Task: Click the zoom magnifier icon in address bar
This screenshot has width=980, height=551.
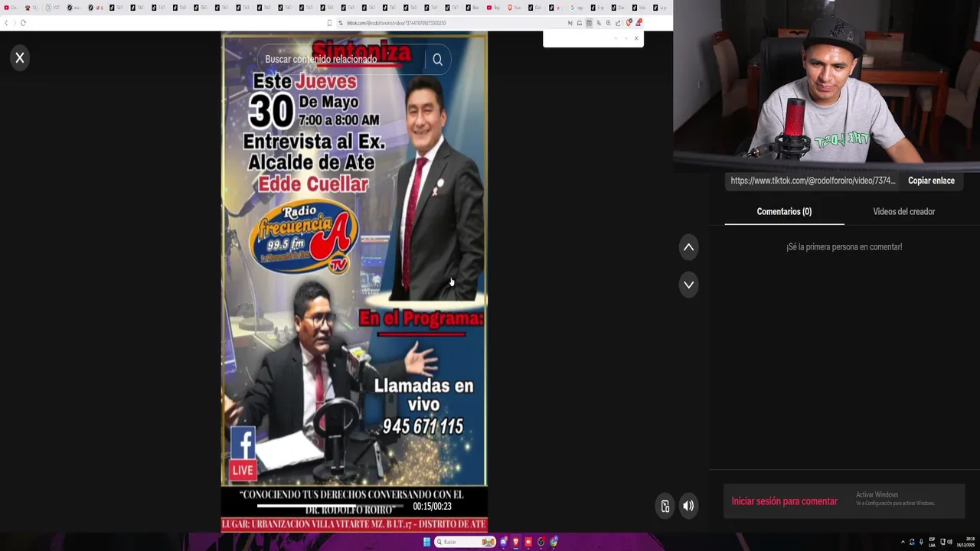Action: 609,23
